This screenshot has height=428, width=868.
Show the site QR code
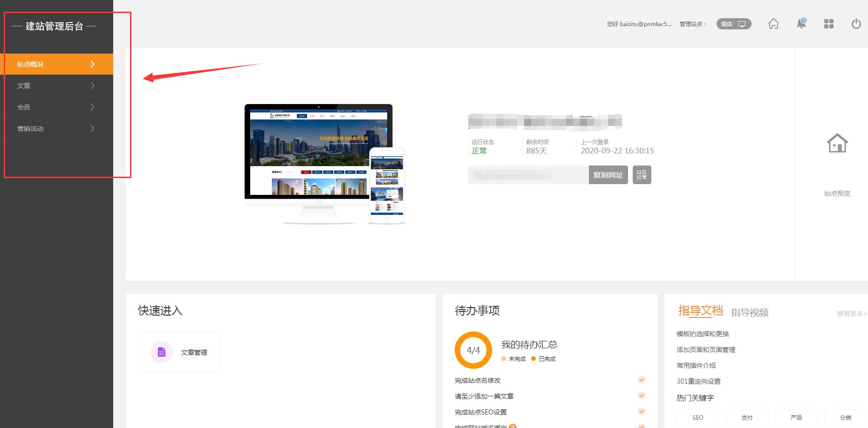tap(642, 175)
